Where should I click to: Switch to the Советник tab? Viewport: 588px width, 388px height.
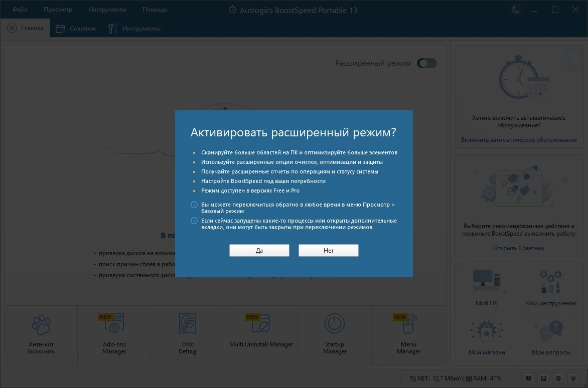click(76, 29)
